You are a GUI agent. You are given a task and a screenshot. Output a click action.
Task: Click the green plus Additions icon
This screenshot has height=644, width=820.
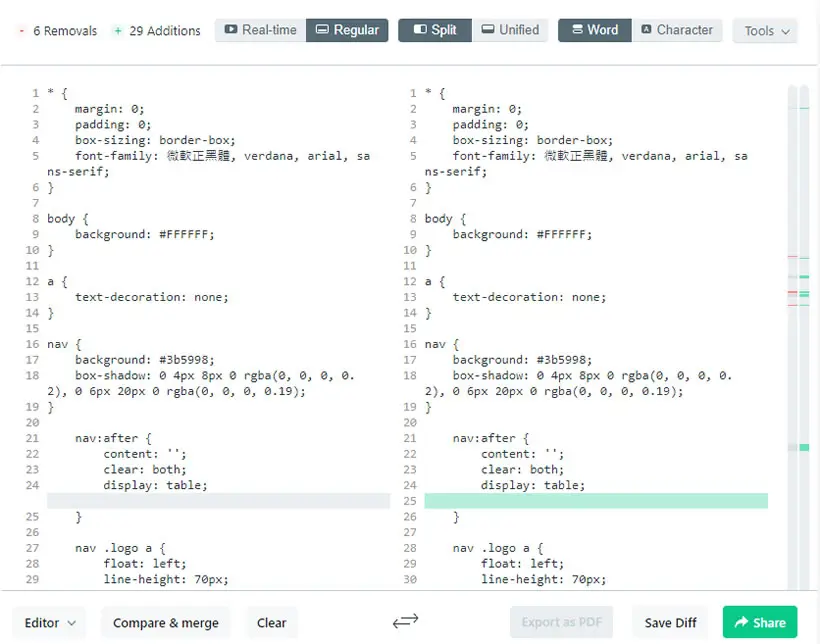pyautogui.click(x=118, y=31)
